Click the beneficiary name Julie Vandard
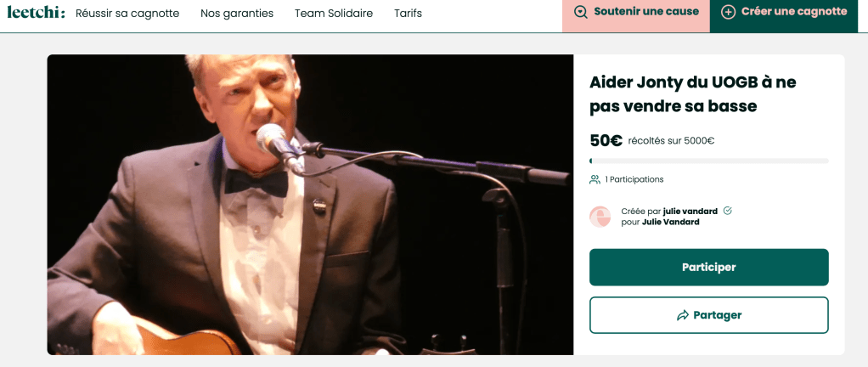The width and height of the screenshot is (868, 367). [670, 222]
